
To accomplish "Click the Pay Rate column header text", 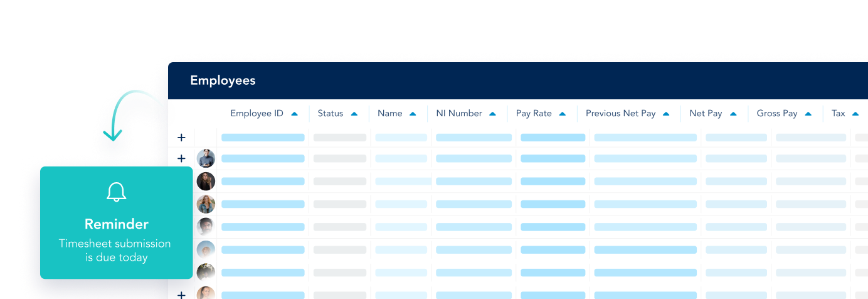I will (x=534, y=114).
